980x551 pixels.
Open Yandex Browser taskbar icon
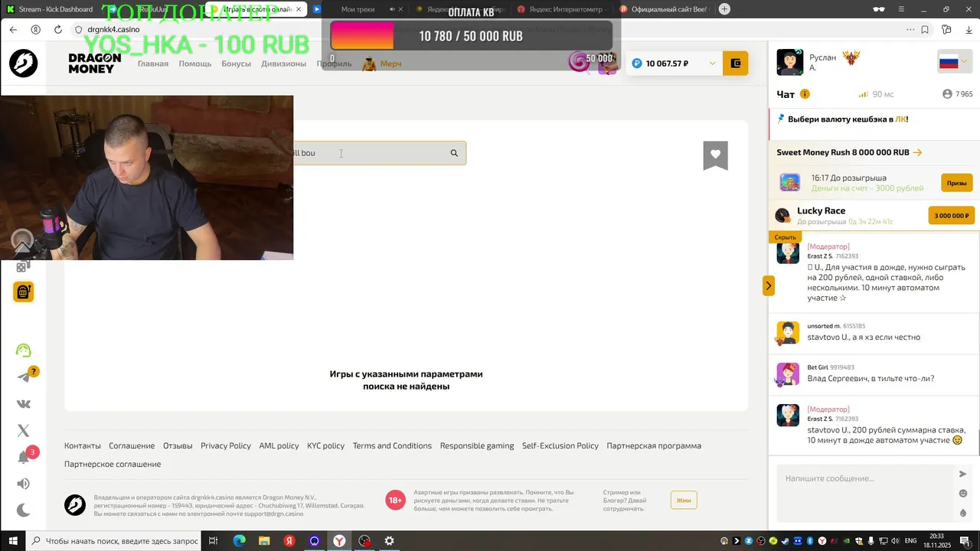(x=339, y=541)
